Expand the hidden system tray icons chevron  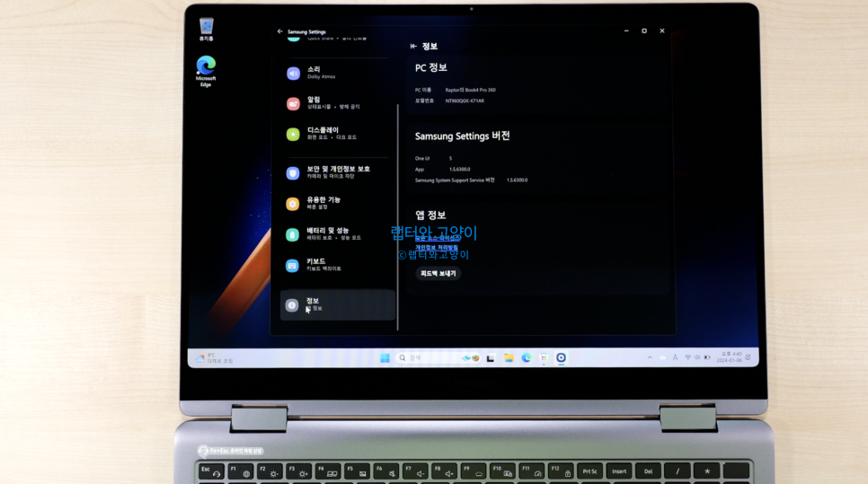click(x=650, y=357)
